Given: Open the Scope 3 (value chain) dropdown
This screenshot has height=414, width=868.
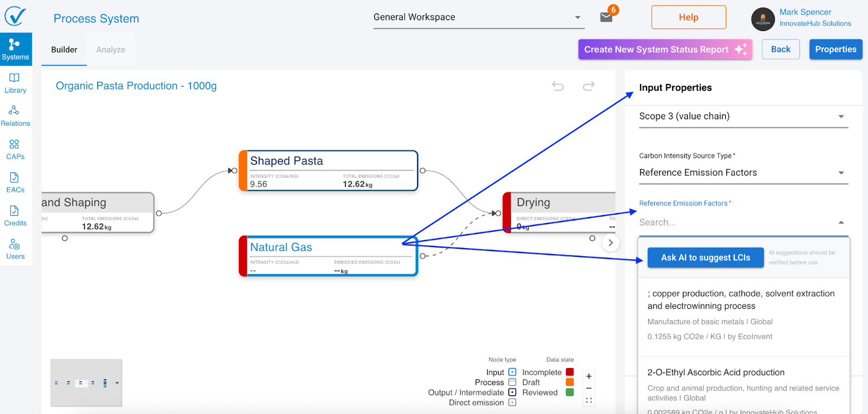Looking at the screenshot, I should (743, 117).
